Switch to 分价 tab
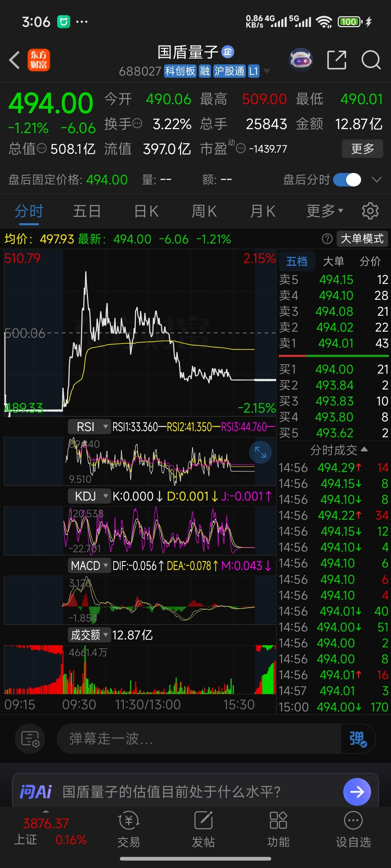Image resolution: width=391 pixels, height=868 pixels. [x=370, y=261]
